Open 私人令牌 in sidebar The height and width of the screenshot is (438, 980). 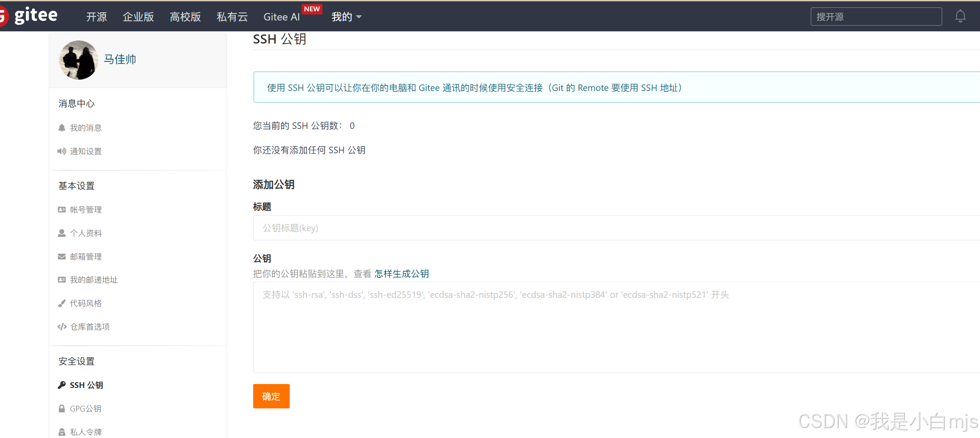(86, 432)
